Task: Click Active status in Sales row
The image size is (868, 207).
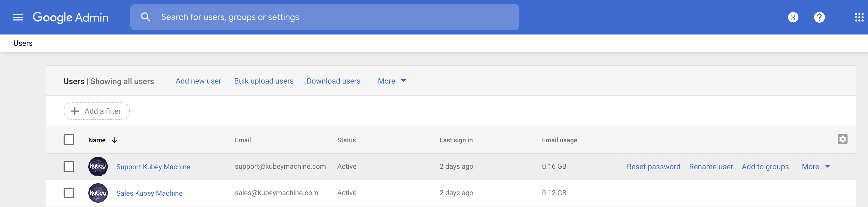Action: click(347, 193)
